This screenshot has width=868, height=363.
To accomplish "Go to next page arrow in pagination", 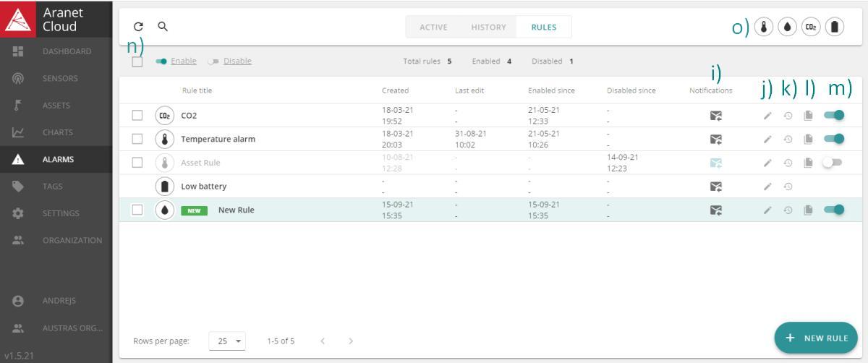I will click(351, 341).
